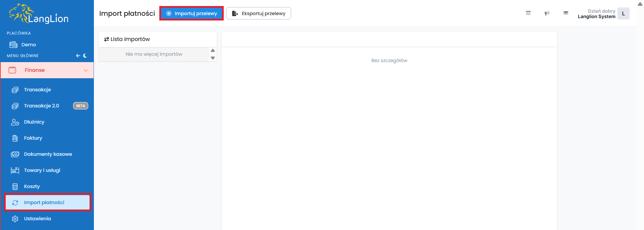Open Transakcje menu item
644x230 pixels.
click(x=37, y=90)
